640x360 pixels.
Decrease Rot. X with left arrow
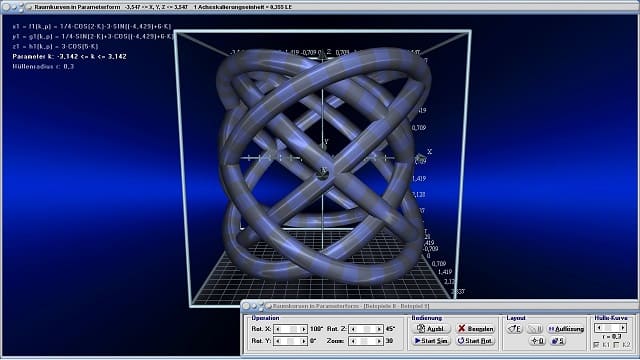[278, 329]
